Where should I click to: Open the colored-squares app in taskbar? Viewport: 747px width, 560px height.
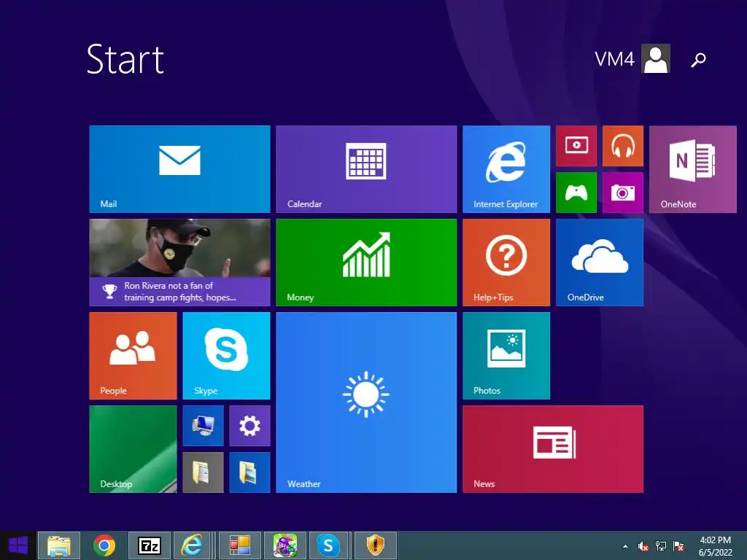pos(239,545)
